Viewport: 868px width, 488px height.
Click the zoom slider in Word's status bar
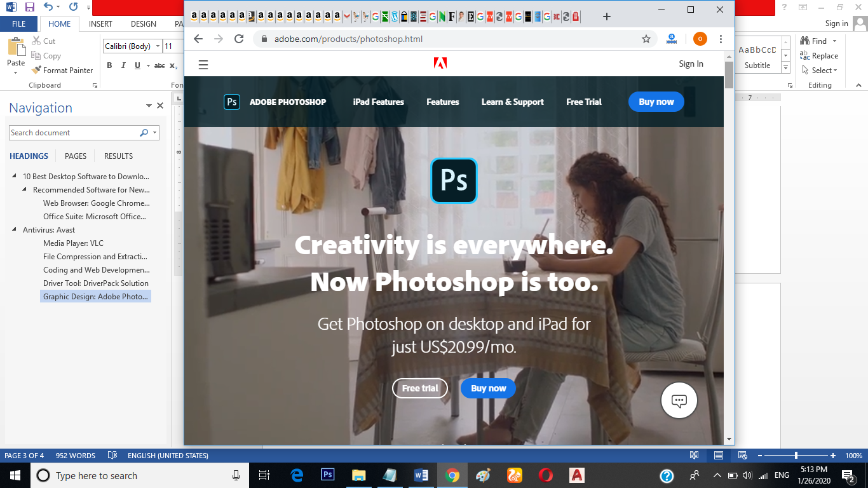[796, 456]
